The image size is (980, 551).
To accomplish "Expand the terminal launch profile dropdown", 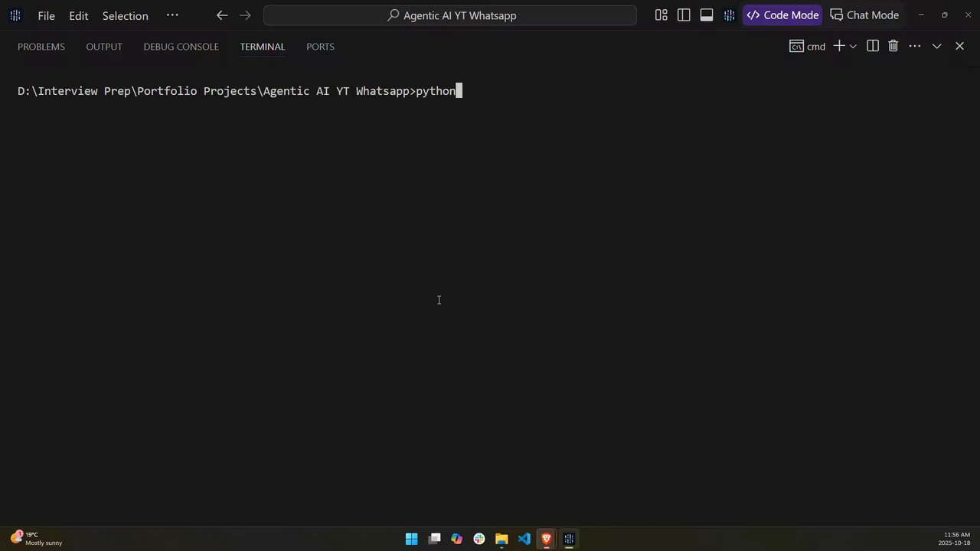I will coord(853,47).
